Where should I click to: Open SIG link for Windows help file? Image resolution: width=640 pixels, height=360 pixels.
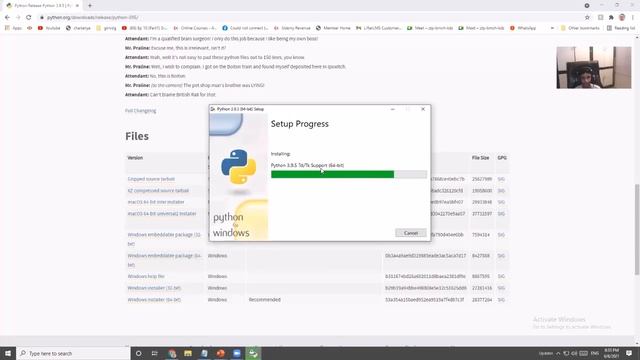pyautogui.click(x=501, y=276)
